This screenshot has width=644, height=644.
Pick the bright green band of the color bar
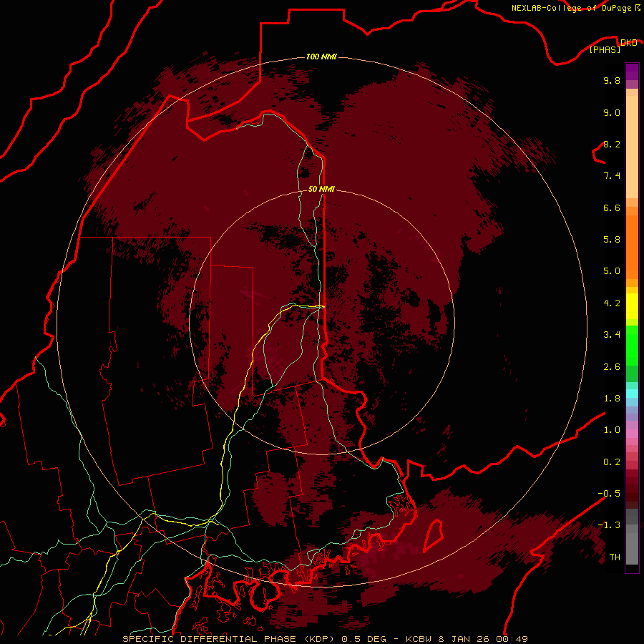(x=632, y=345)
